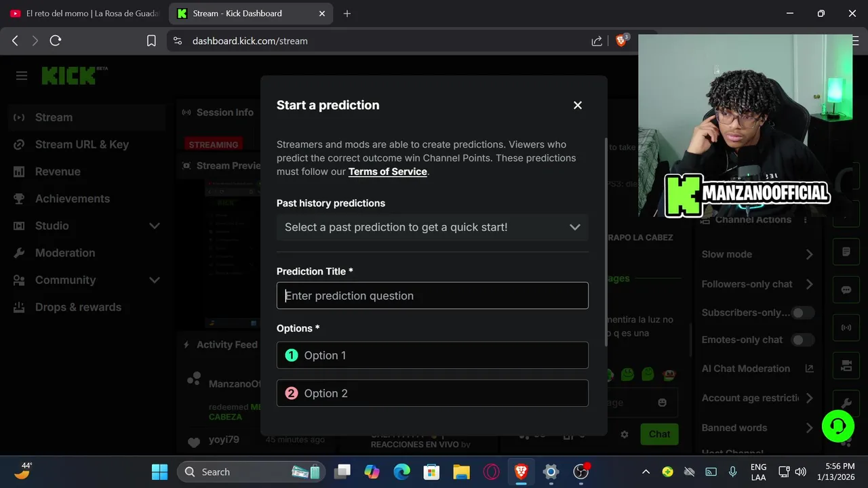
Task: Open the Achievements page
Action: [x=87, y=199]
